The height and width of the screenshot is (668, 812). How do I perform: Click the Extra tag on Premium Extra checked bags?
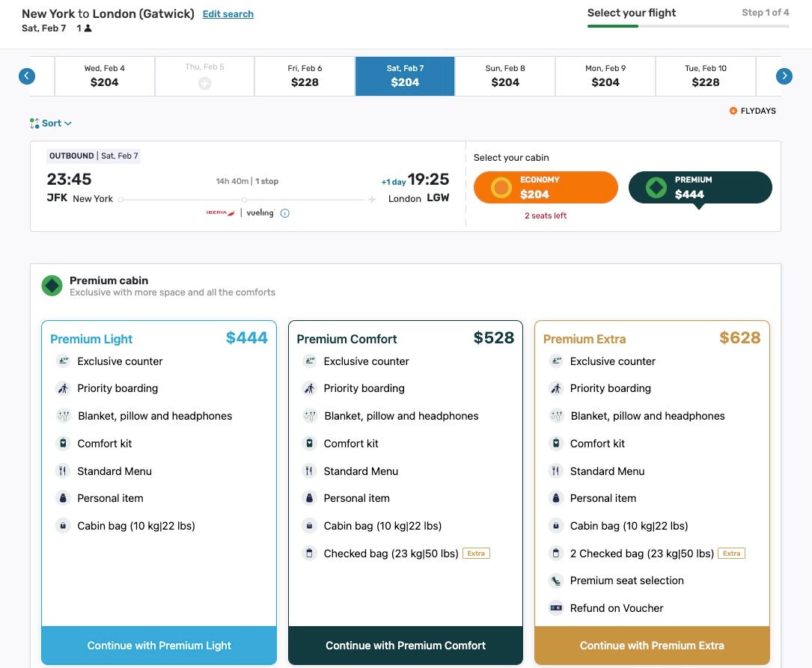click(731, 554)
